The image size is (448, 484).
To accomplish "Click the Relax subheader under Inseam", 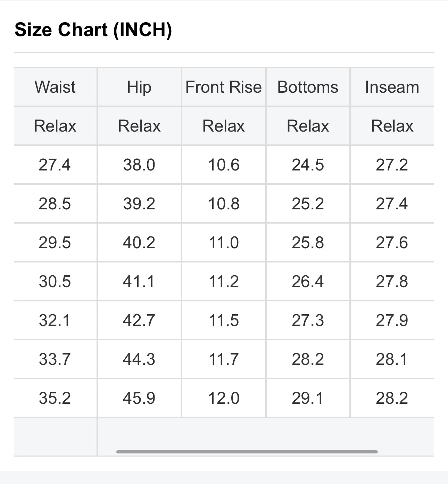I will (x=392, y=126).
